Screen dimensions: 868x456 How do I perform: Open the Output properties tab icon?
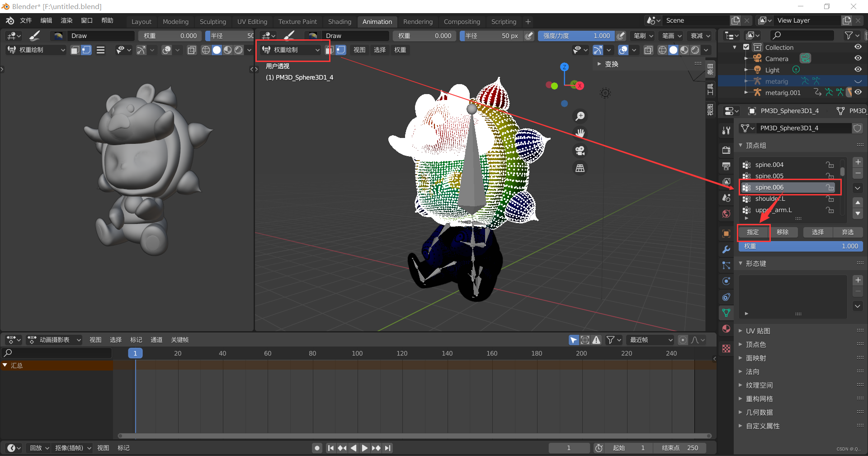(x=726, y=166)
